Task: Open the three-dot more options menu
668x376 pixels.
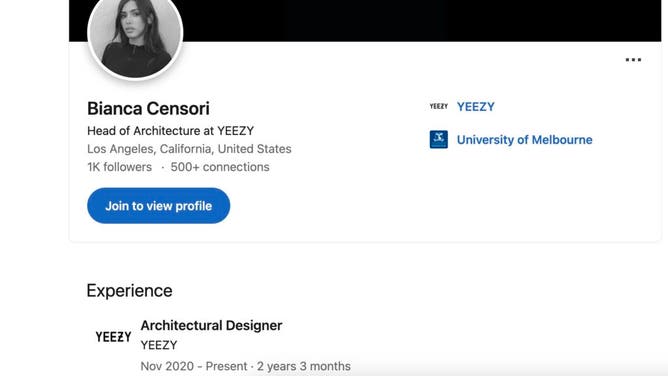Action: (633, 60)
